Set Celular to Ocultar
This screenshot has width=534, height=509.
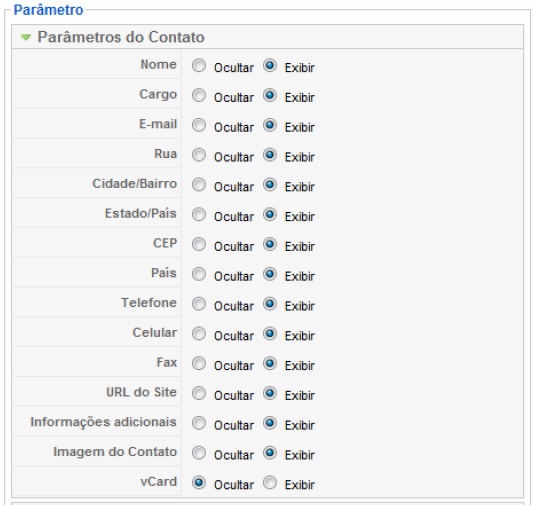tap(199, 334)
